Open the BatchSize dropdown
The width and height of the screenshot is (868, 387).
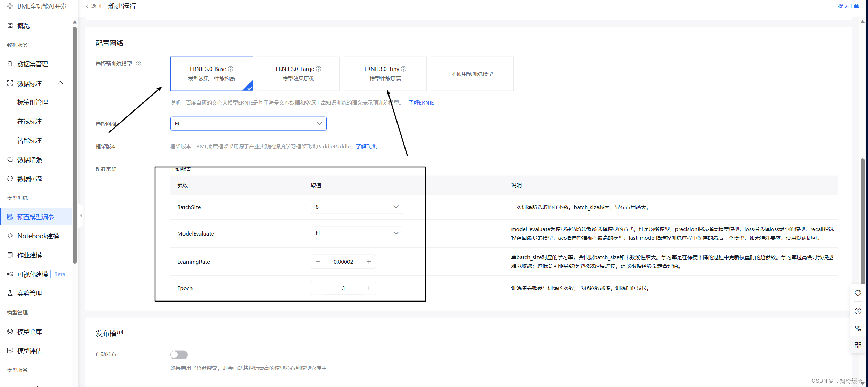[357, 207]
